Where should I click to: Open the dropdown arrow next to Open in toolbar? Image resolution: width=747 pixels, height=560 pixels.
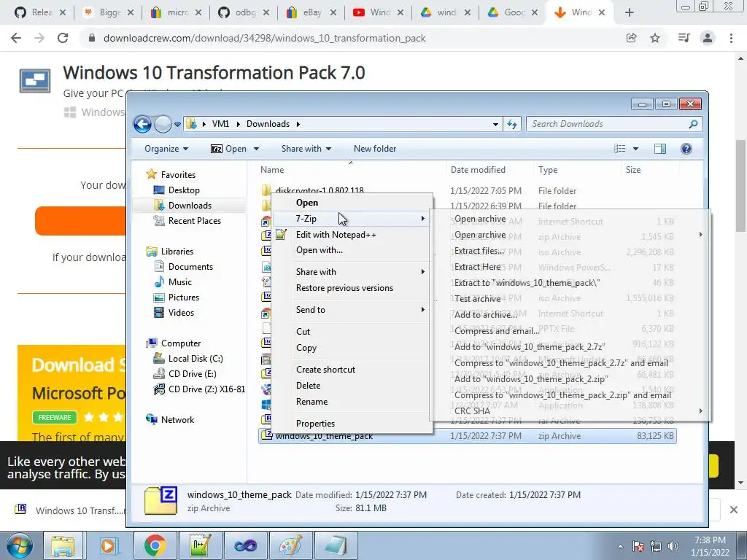click(x=256, y=149)
